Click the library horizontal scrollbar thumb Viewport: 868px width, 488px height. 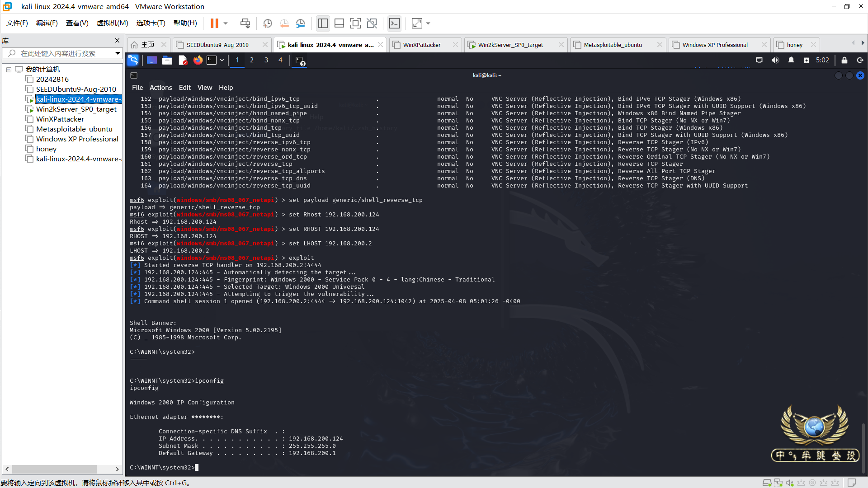coord(54,469)
